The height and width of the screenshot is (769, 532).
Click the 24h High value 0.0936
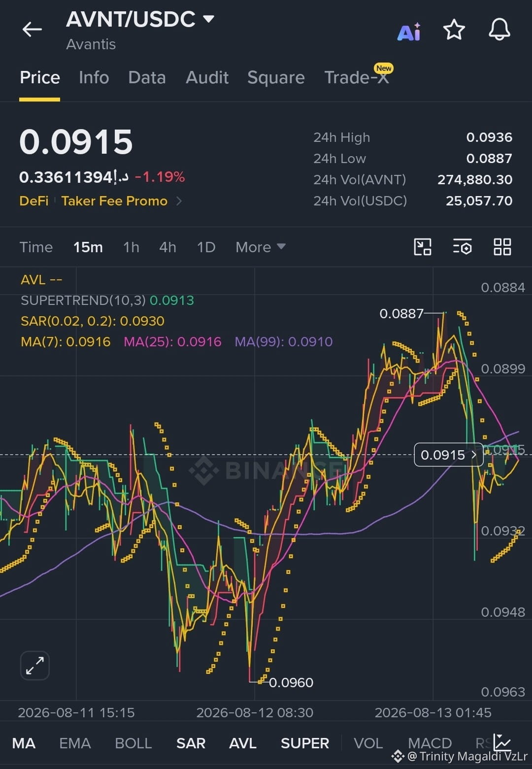(489, 137)
